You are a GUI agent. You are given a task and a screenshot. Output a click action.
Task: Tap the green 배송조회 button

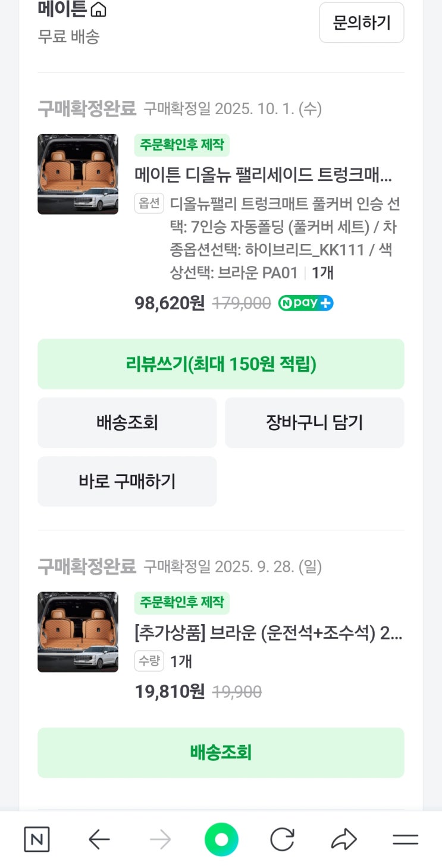coord(221,753)
